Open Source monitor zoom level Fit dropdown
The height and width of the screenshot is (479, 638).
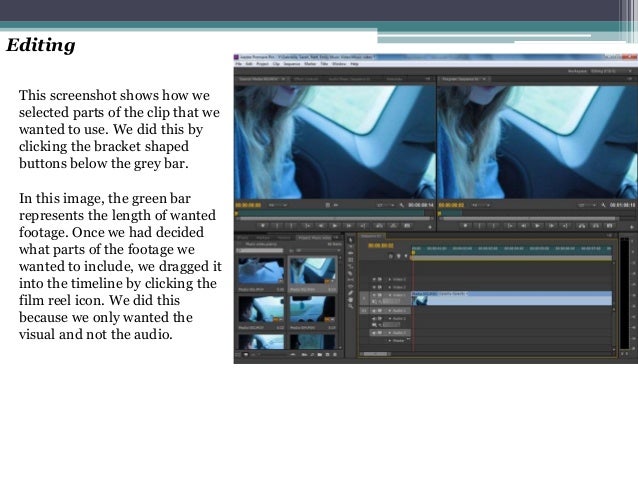pos(278,205)
